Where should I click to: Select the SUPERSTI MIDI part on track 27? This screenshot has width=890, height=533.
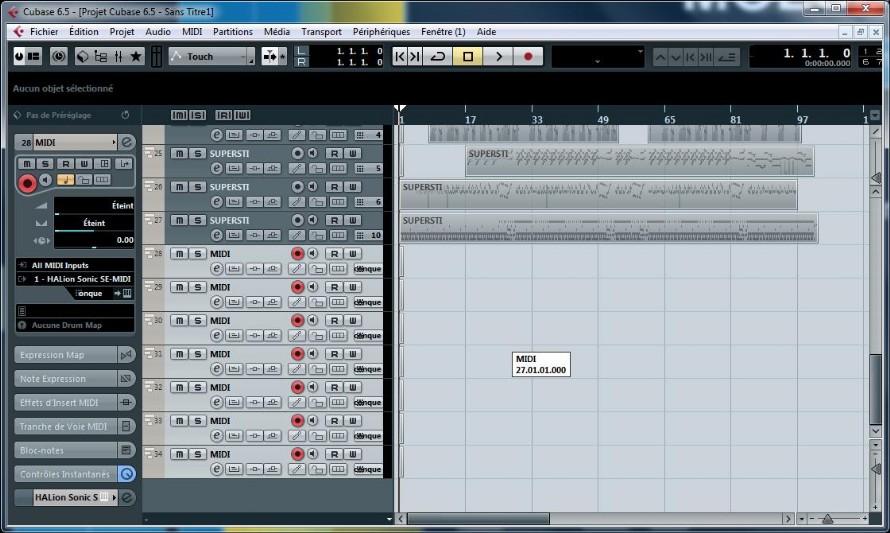pos(608,228)
